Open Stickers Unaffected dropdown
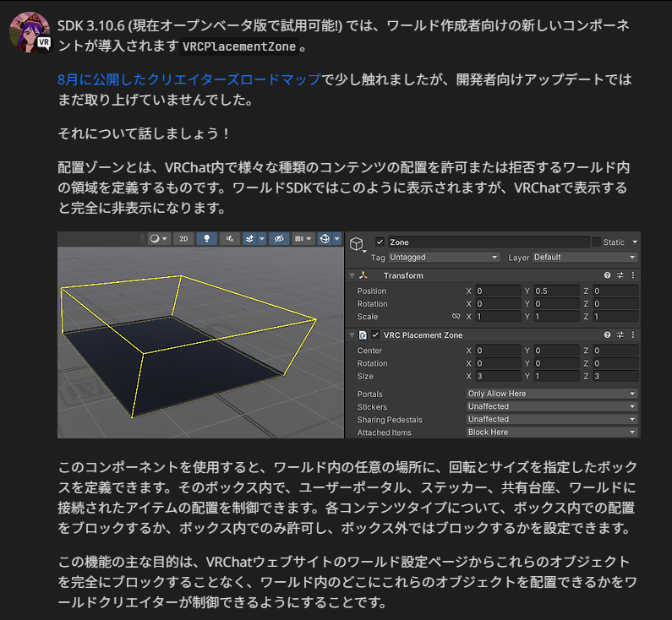 (552, 406)
